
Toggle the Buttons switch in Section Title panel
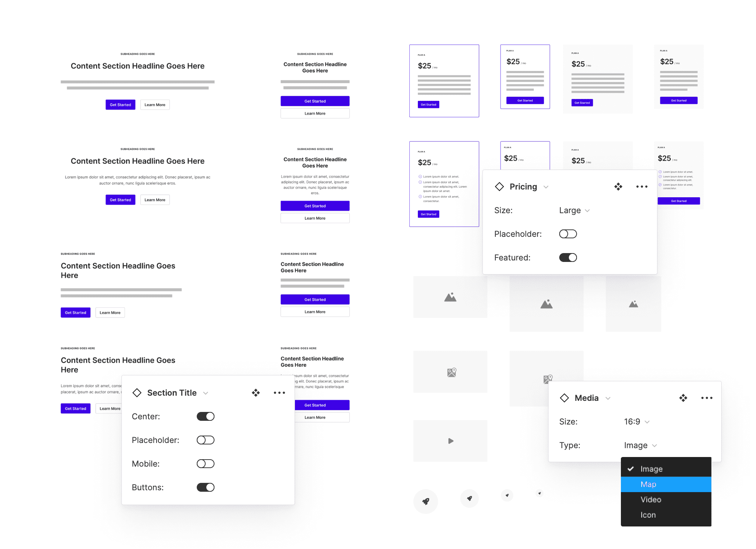pos(206,487)
